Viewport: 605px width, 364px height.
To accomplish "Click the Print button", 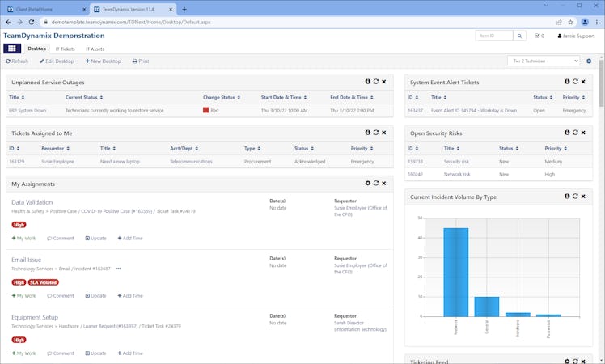I will (141, 61).
